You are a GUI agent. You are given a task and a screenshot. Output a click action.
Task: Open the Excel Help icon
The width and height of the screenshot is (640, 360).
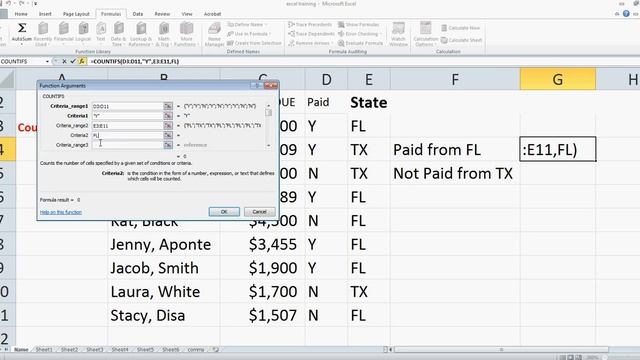[626, 14]
